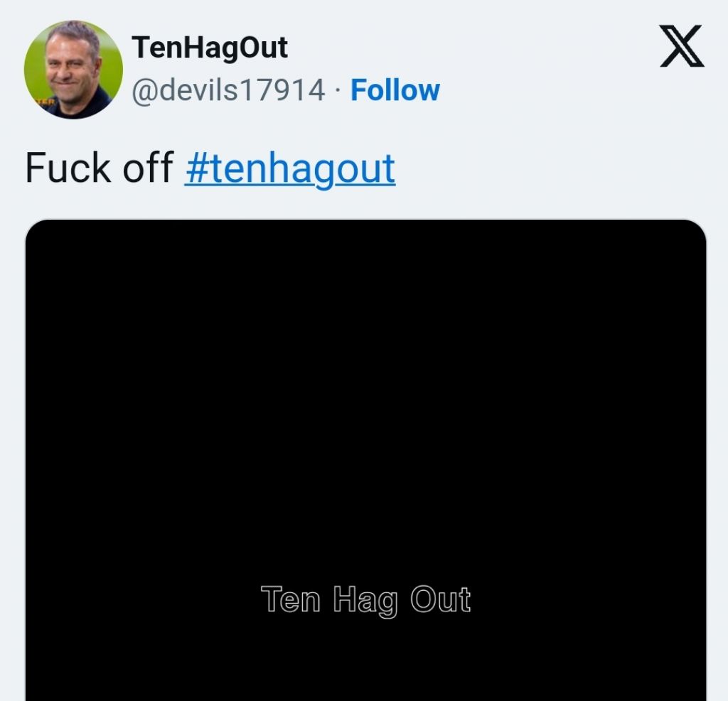Click the word 'Hag' in the caption
The width and height of the screenshot is (728, 701).
(x=366, y=601)
